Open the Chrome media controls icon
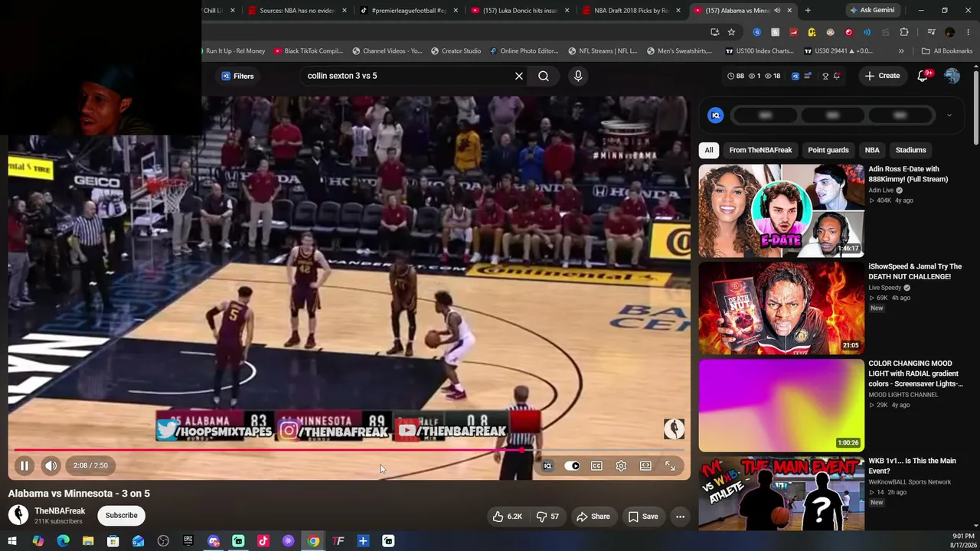980x551 pixels. [x=931, y=32]
